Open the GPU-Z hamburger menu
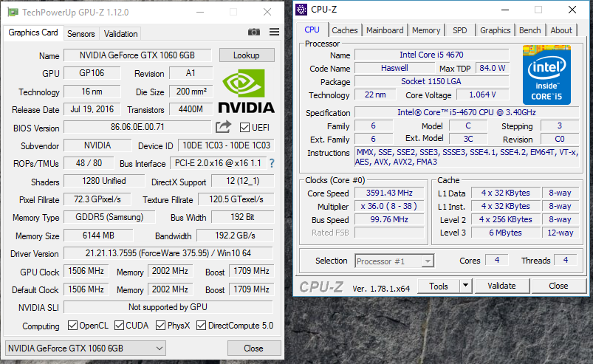The width and height of the screenshot is (593, 364). point(274,32)
